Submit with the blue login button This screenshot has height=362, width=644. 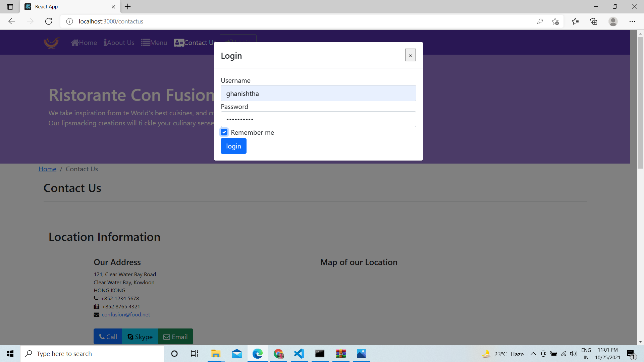[233, 146]
